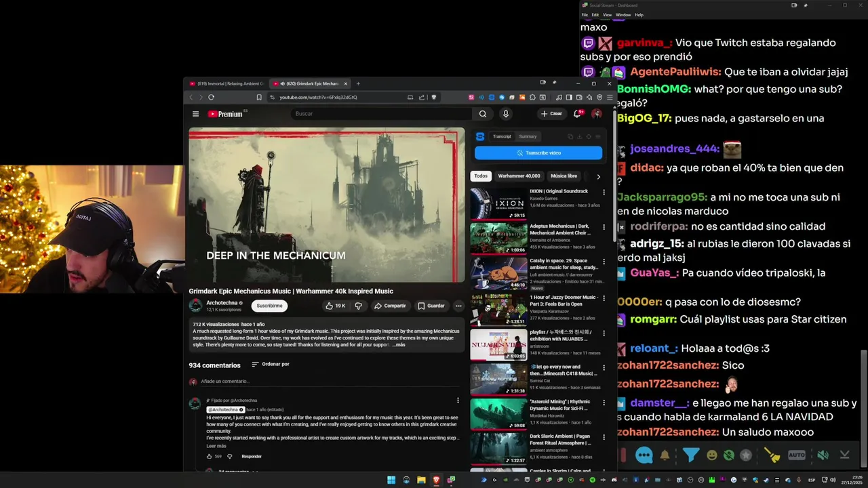
Task: Open the Asteroid Mining video thumbnail
Action: pos(498,413)
